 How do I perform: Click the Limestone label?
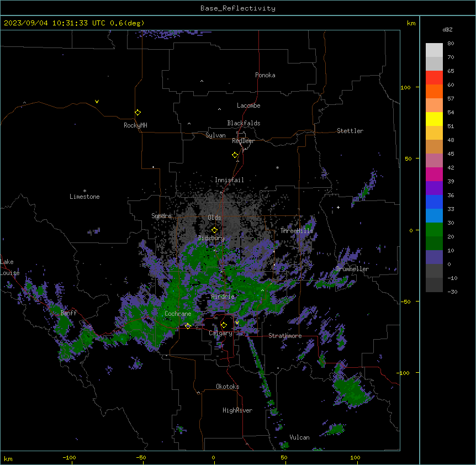pos(84,197)
